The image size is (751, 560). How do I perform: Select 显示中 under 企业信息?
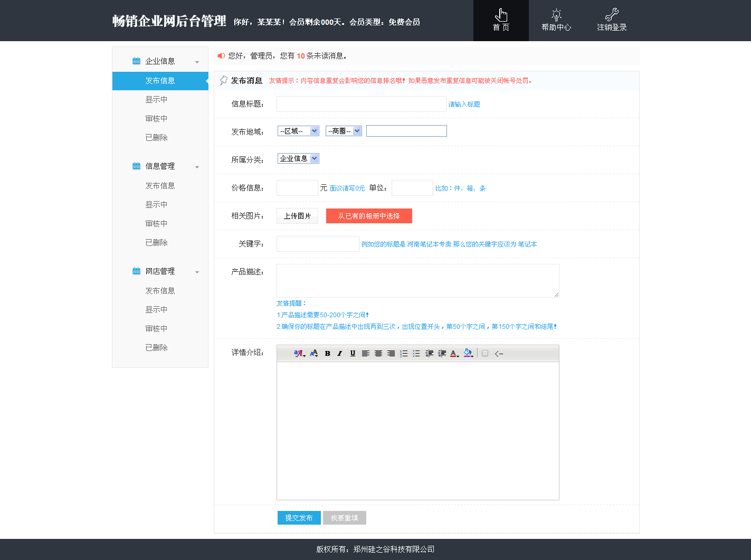click(157, 100)
